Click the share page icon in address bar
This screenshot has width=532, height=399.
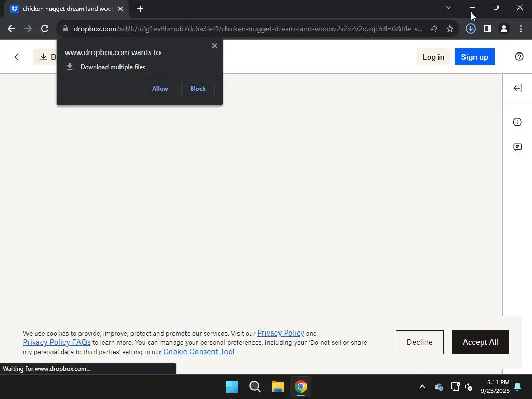(x=433, y=29)
